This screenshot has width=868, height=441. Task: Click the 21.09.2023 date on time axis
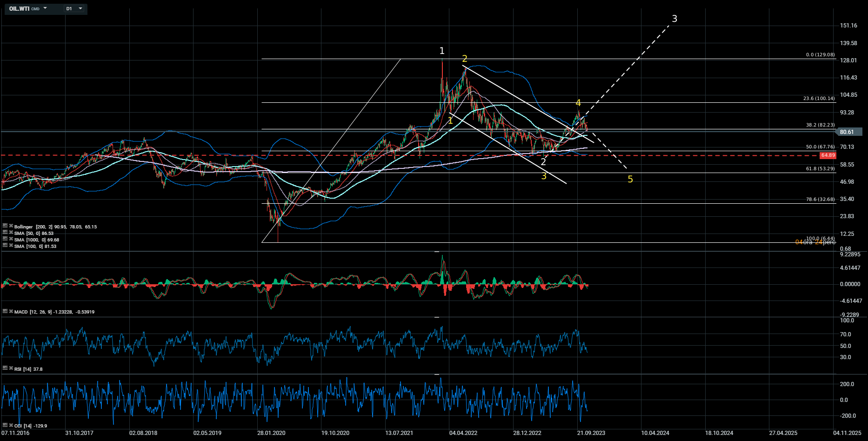591,433
